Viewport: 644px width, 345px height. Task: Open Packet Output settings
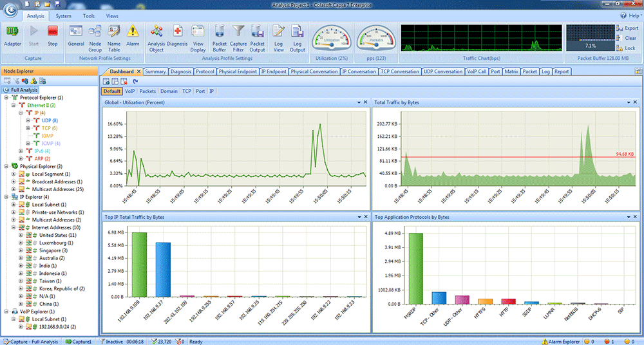[x=258, y=39]
